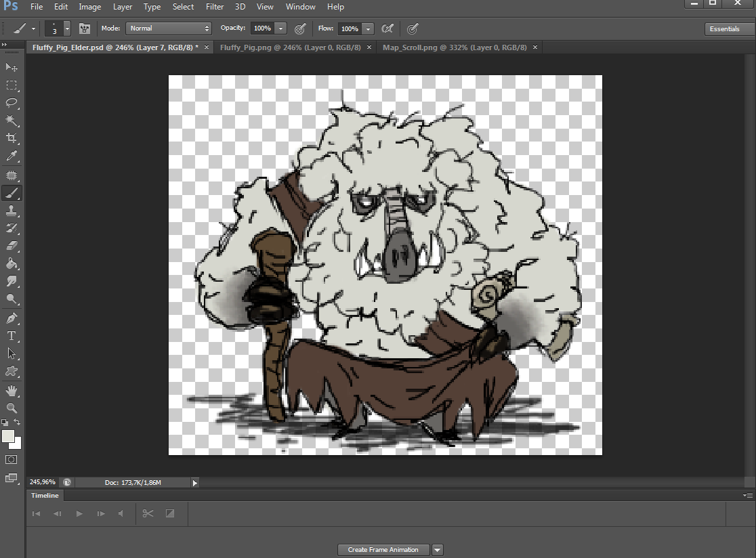The image size is (756, 558).
Task: Select the Lasso tool
Action: coord(12,103)
